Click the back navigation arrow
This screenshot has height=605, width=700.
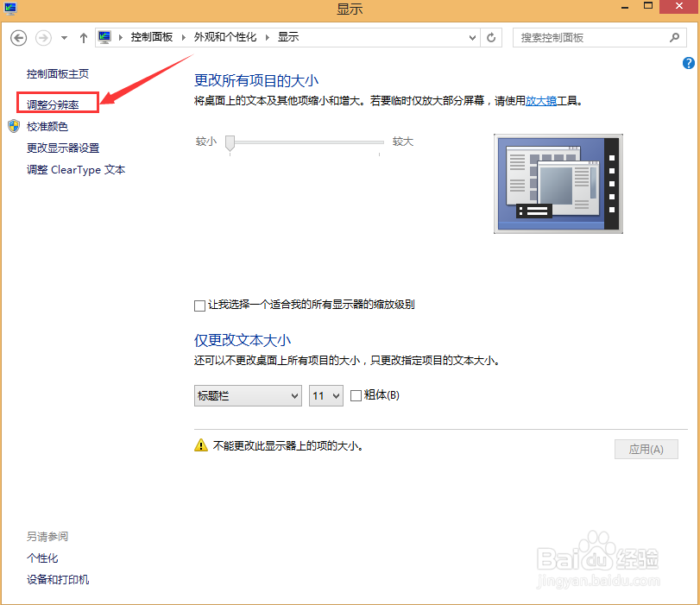coord(18,37)
